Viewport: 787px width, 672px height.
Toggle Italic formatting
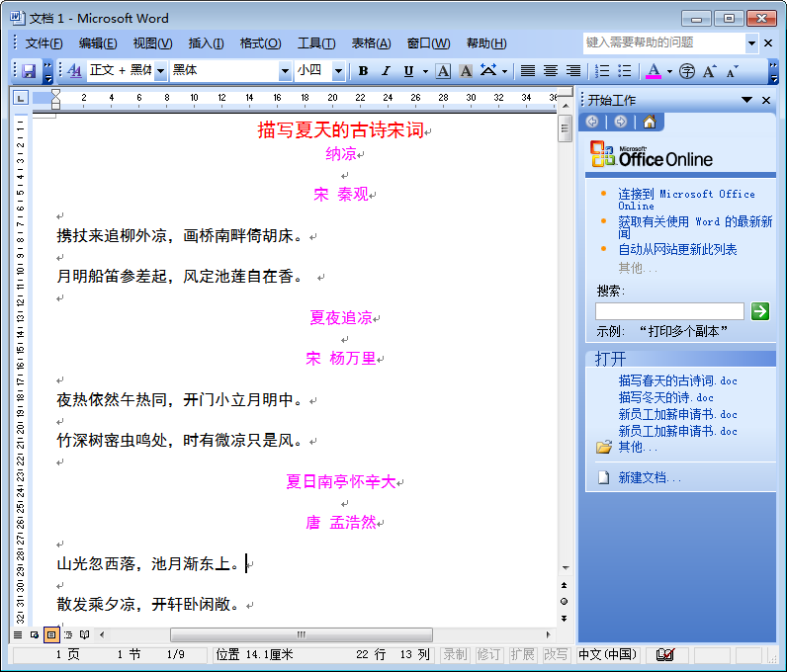[x=386, y=71]
